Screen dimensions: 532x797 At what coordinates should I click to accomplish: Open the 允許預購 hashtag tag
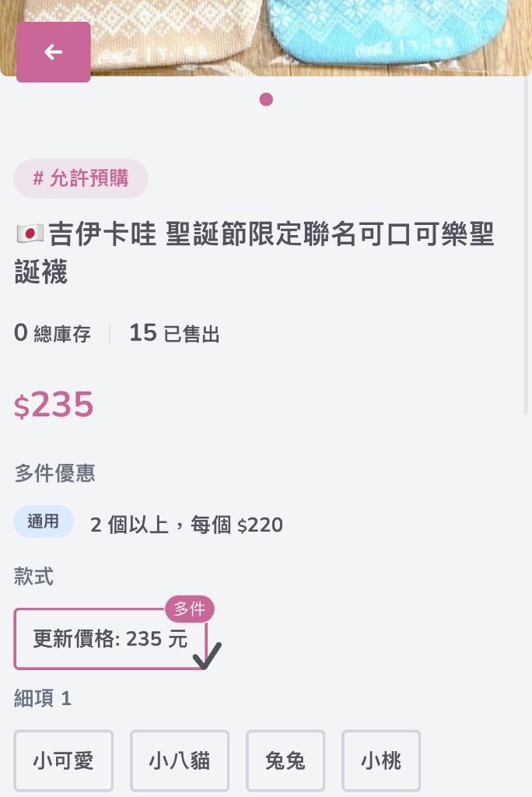pyautogui.click(x=81, y=178)
